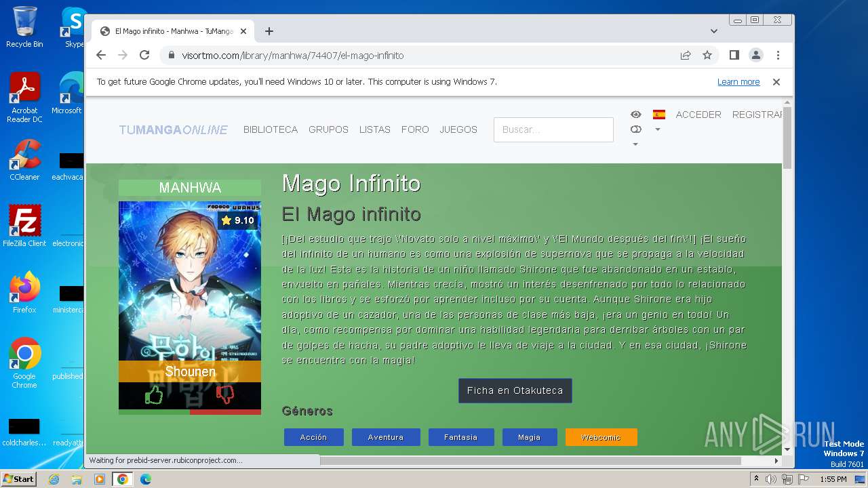Toggle the eye visibility icon in the header
868x488 pixels.
point(635,115)
